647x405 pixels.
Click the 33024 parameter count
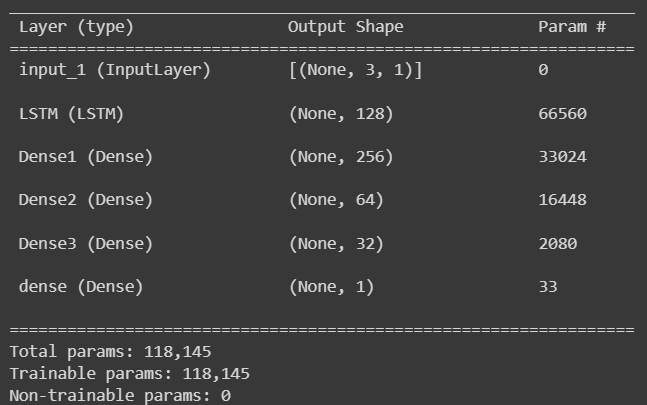point(562,157)
